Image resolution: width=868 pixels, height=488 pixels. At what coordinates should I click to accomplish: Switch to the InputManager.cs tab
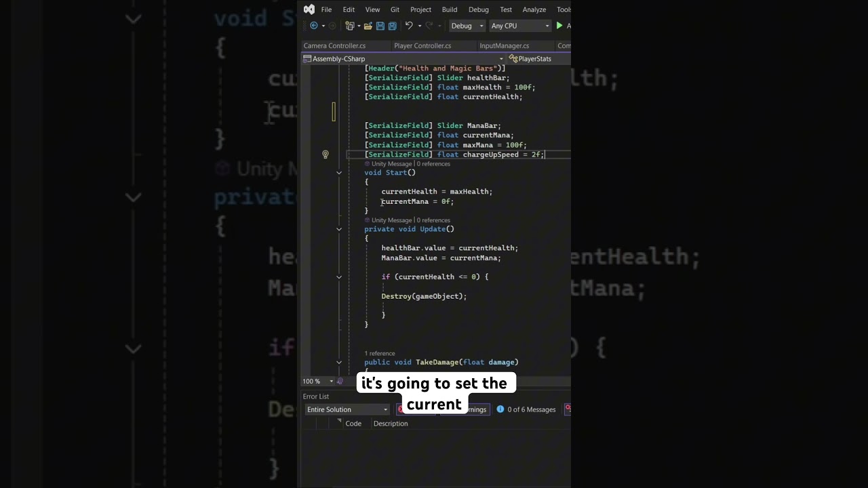[x=504, y=45]
